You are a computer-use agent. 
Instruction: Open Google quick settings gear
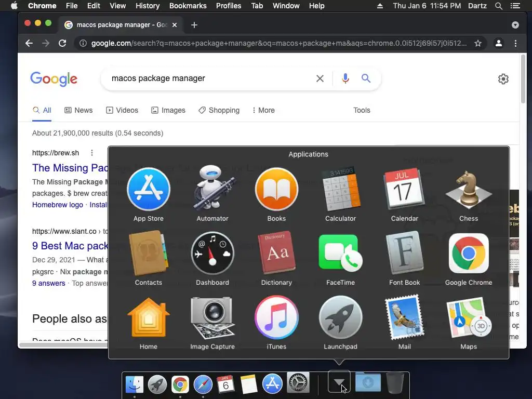[x=503, y=79]
